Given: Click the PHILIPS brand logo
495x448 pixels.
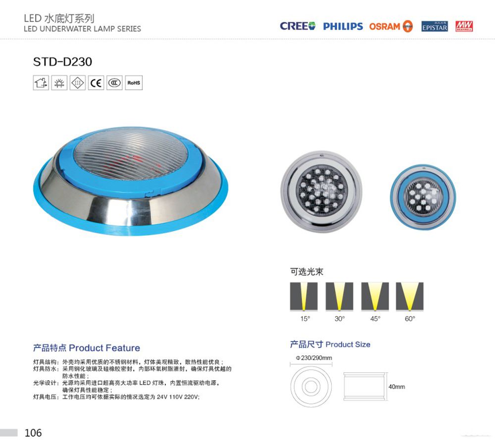Looking at the screenshot, I should [x=343, y=26].
